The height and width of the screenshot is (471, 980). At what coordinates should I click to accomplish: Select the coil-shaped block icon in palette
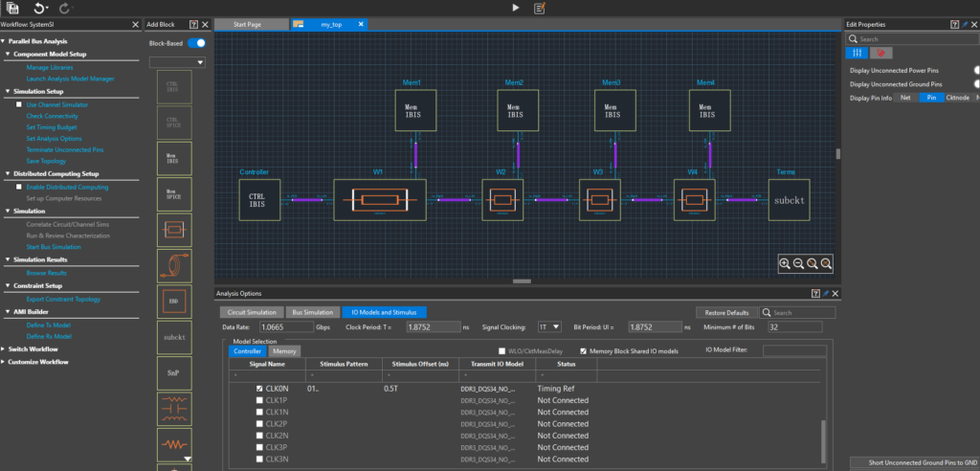tap(172, 265)
